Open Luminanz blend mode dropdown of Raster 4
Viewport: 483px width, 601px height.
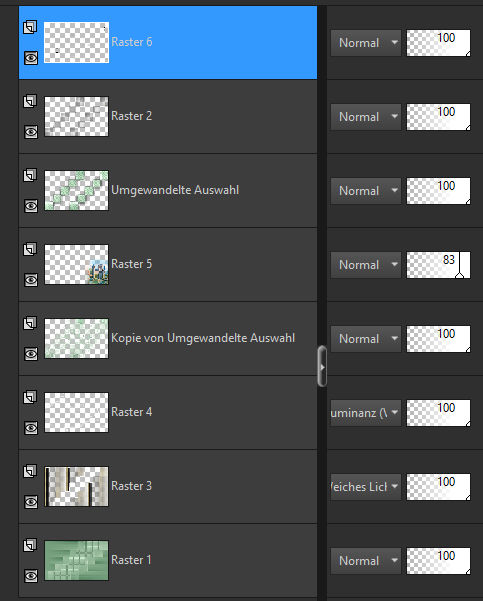tap(366, 413)
